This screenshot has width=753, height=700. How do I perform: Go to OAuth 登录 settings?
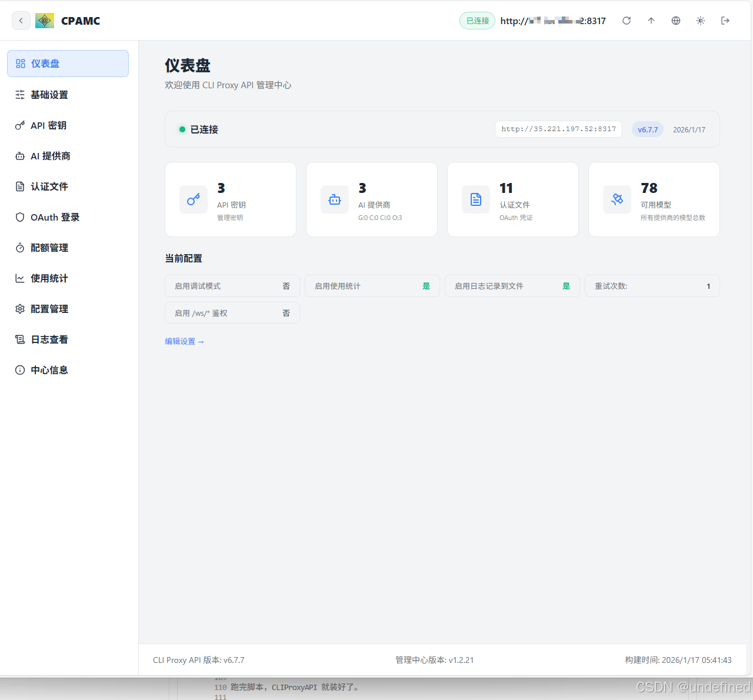click(55, 217)
